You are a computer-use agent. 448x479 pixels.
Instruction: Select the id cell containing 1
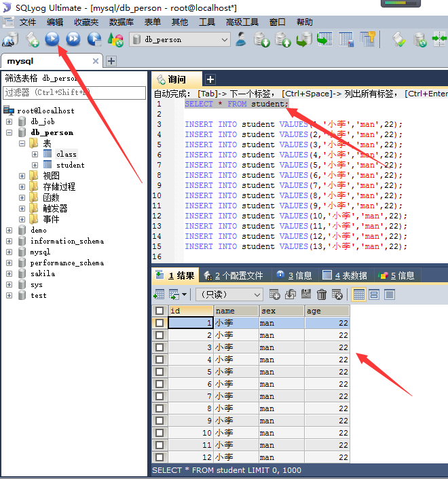click(190, 323)
